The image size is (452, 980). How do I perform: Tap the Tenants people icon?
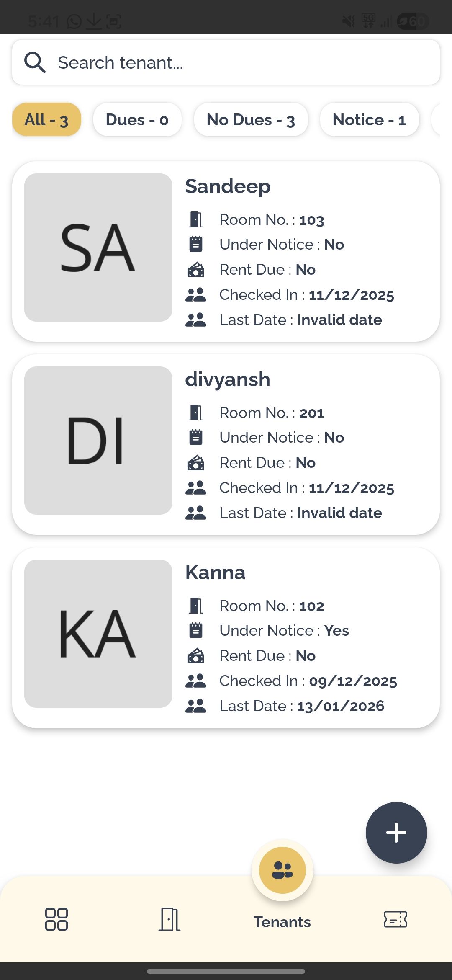(282, 870)
